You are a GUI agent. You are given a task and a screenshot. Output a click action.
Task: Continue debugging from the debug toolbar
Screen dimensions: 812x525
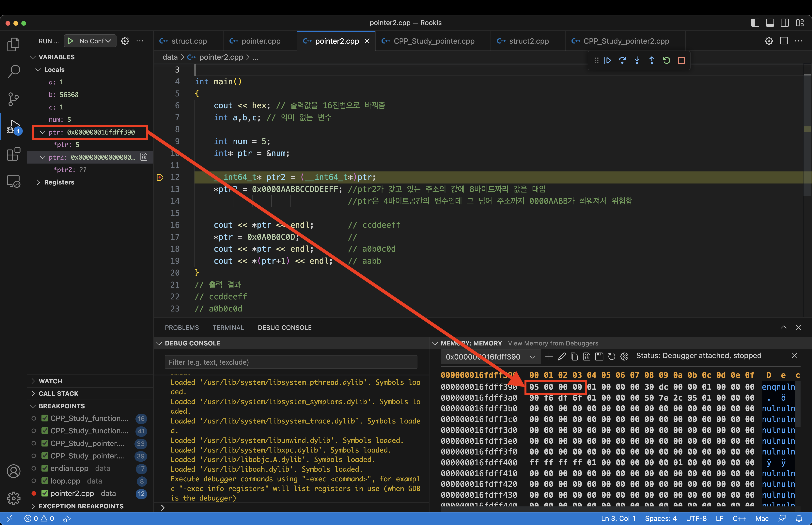pos(608,60)
